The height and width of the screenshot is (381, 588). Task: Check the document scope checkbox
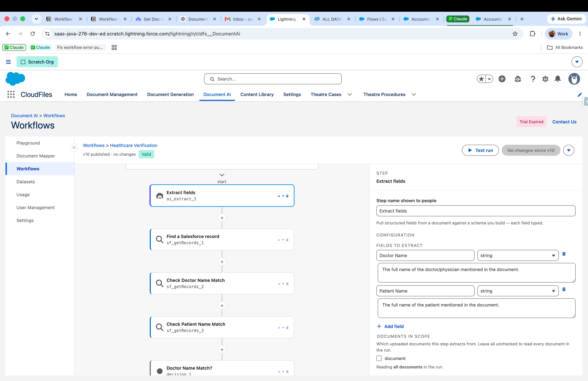click(379, 358)
